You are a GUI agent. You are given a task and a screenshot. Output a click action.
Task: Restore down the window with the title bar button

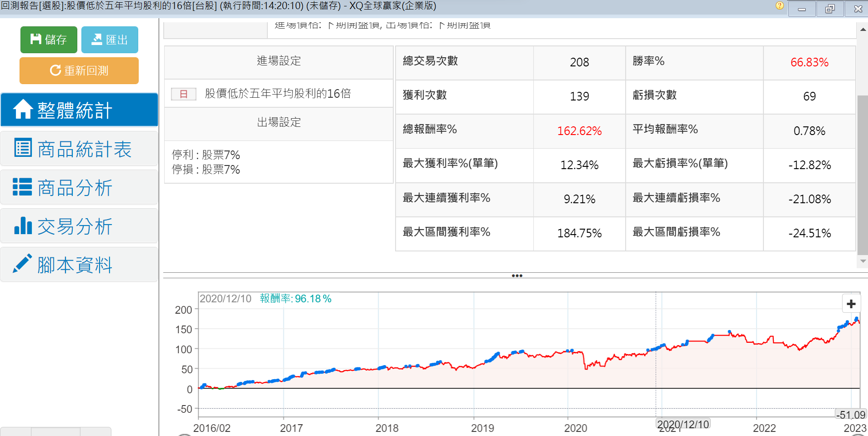pyautogui.click(x=830, y=9)
